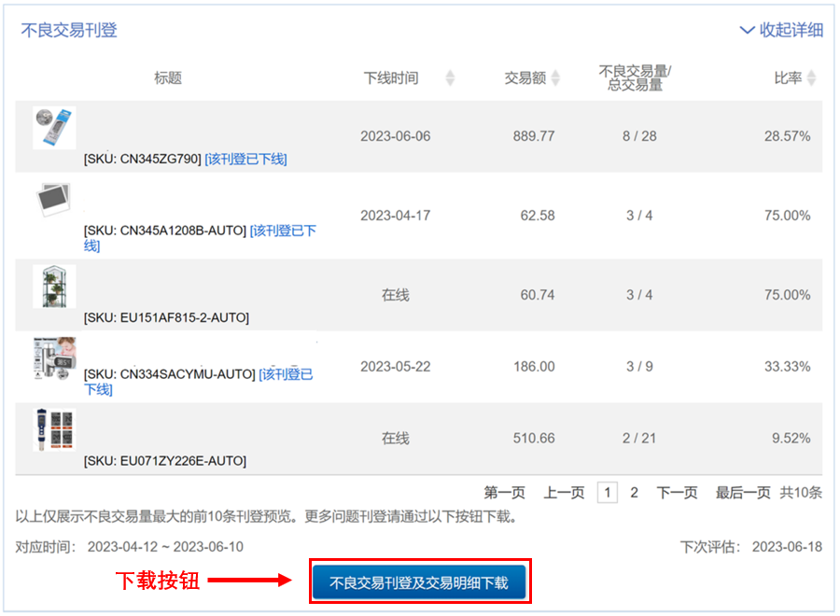Click date cell 2023-06-06
840x616 pixels.
pos(396,136)
